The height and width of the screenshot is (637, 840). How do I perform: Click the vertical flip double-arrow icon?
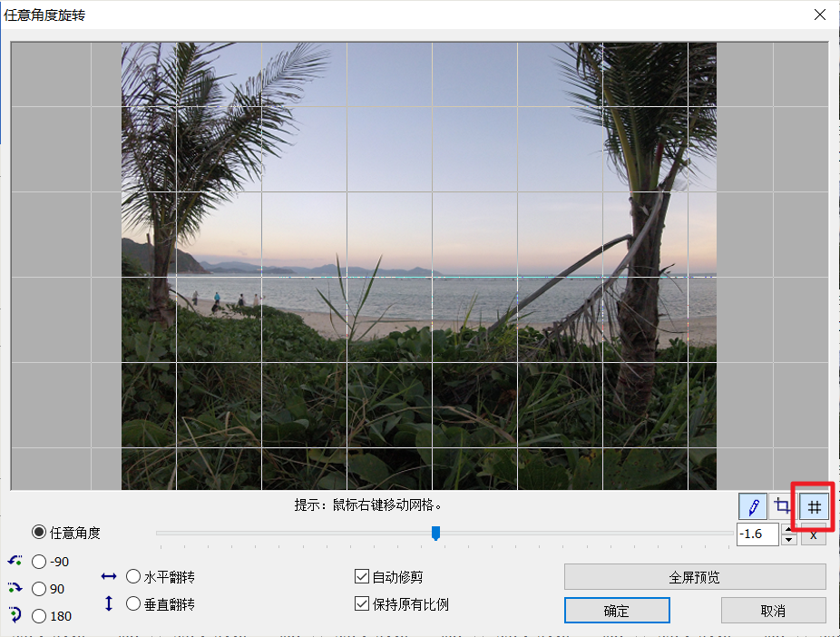point(109,603)
